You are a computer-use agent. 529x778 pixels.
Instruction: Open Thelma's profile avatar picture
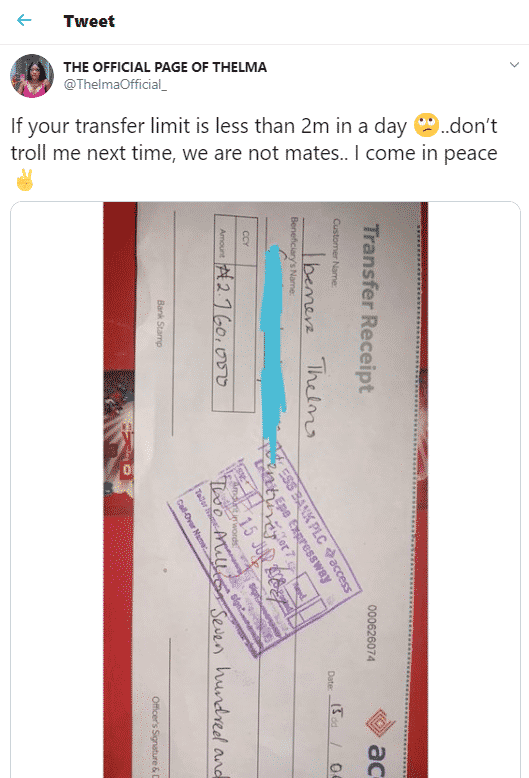32,76
